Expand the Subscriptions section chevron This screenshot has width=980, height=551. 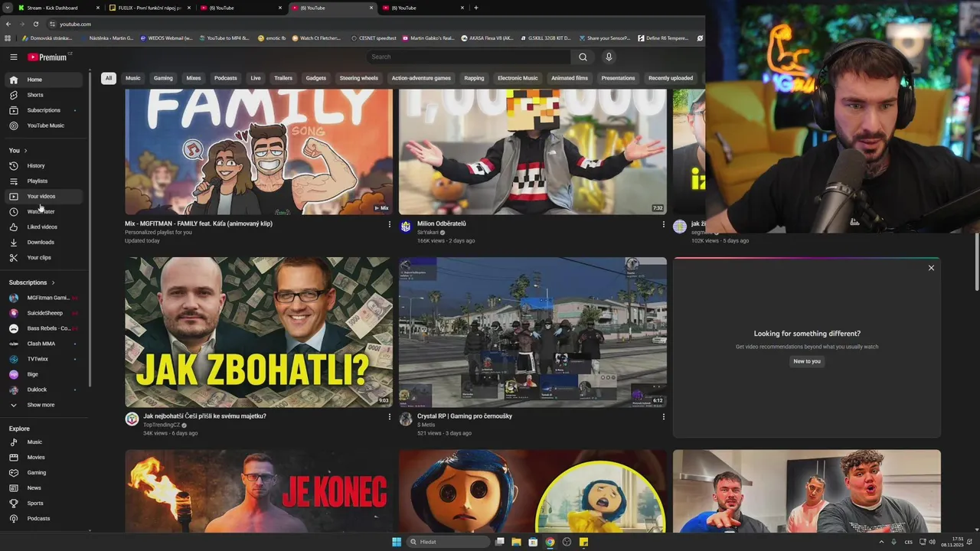(53, 282)
